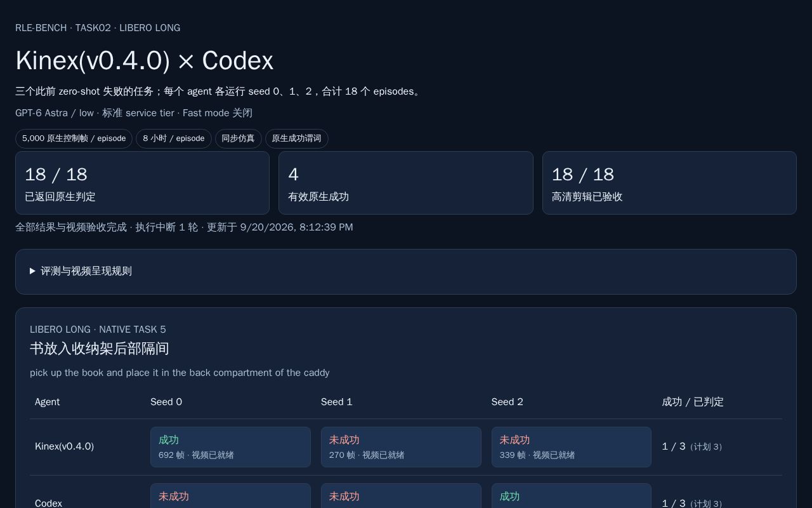
Task: Click the Kinex(v0.4.0) × Codex page title
Action: [145, 61]
